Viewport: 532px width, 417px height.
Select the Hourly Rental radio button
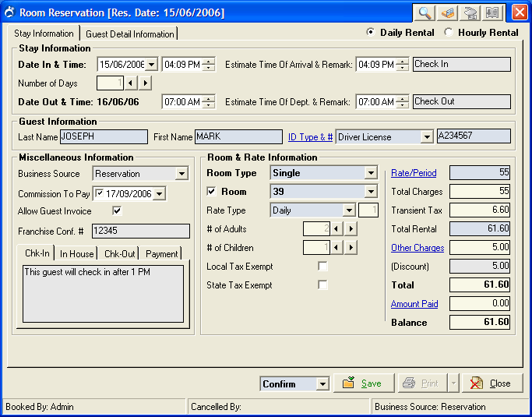click(449, 33)
